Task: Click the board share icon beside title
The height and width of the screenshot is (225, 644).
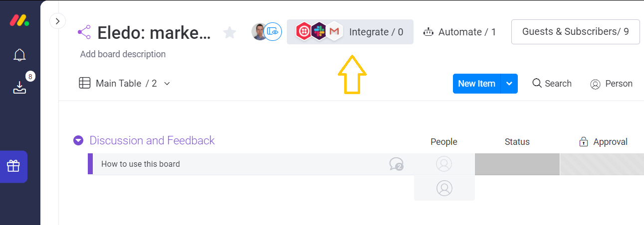Action: (84, 32)
